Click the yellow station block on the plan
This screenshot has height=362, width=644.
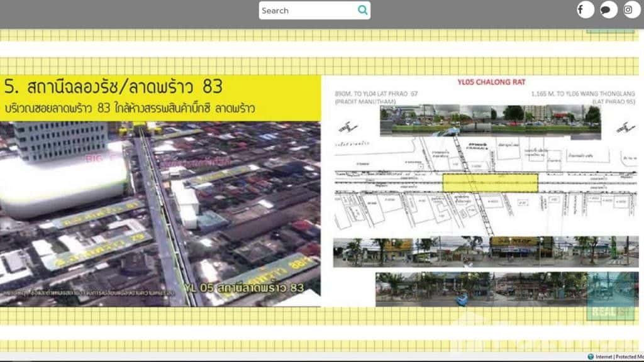tap(490, 183)
